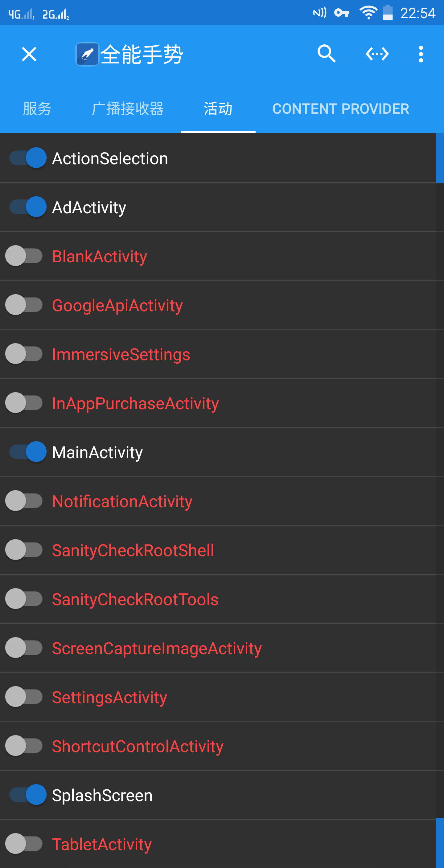Enable the InAppPurchaseActivity switch
This screenshot has height=868, width=444.
[24, 403]
